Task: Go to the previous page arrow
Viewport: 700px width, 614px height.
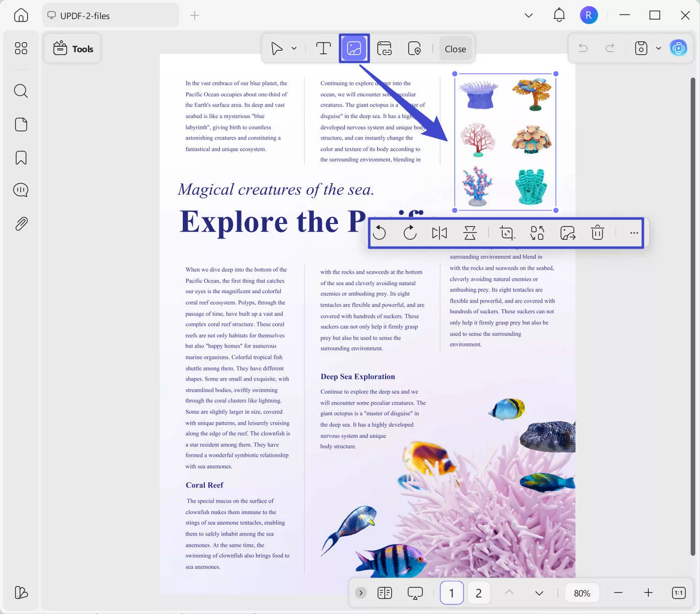Action: (509, 592)
